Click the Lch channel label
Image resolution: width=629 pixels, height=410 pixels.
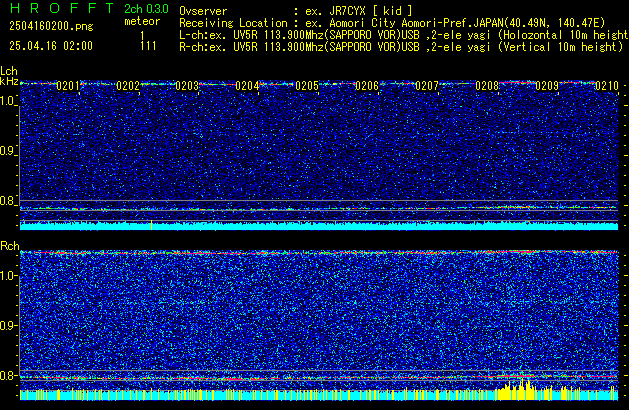point(9,71)
